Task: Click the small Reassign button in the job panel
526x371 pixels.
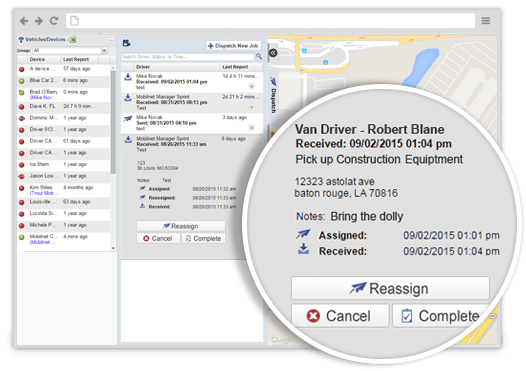Action: point(180,226)
